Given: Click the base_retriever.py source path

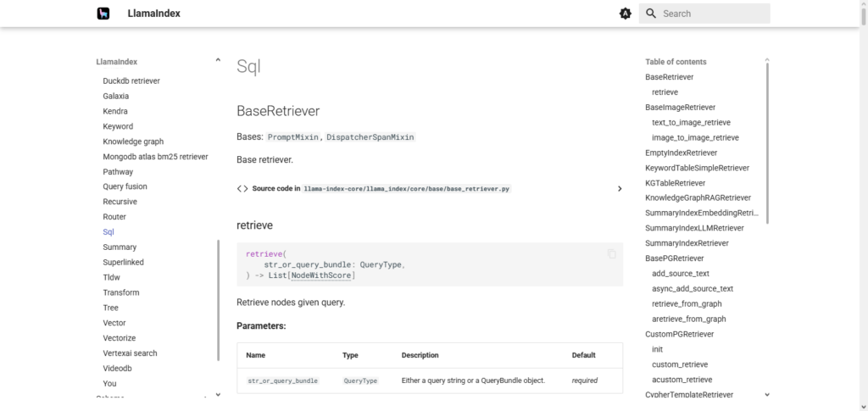Looking at the screenshot, I should (406, 189).
